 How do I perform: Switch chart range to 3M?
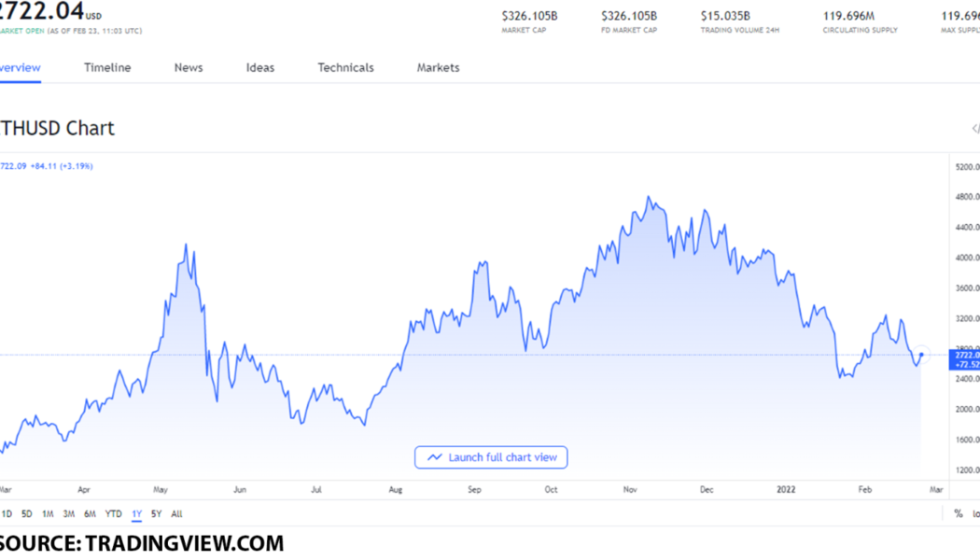[69, 514]
